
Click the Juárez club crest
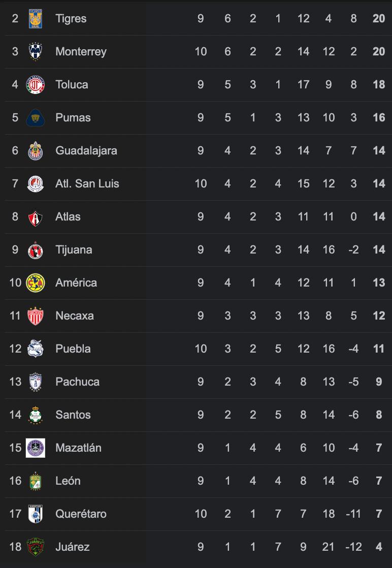coord(36,547)
